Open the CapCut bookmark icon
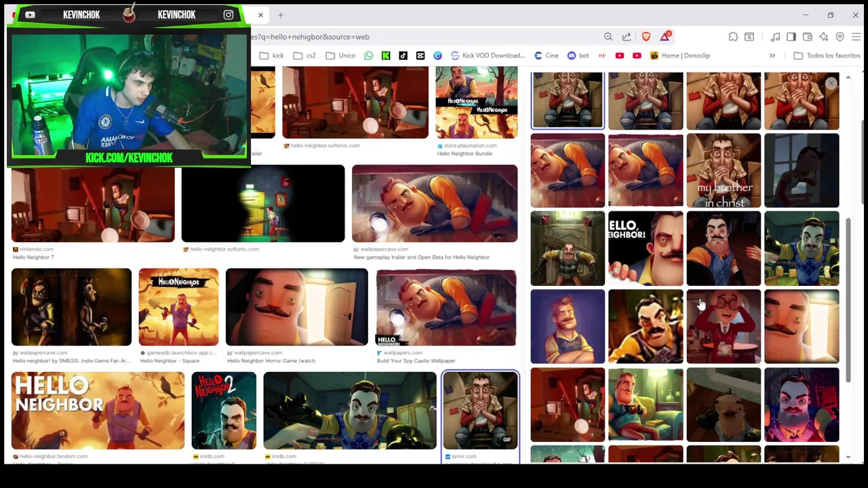868x488 pixels. click(420, 56)
